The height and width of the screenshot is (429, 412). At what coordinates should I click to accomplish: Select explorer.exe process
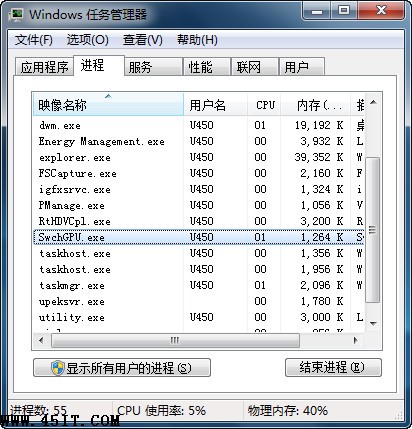coord(199,157)
